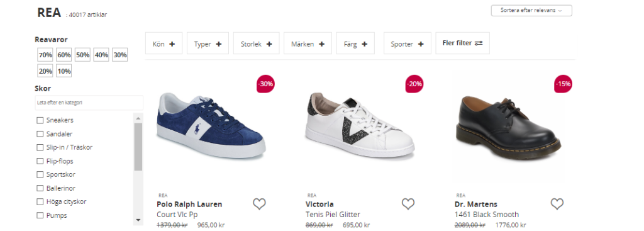
Task: Tick the Sandaler checkbox
Action: (x=40, y=134)
